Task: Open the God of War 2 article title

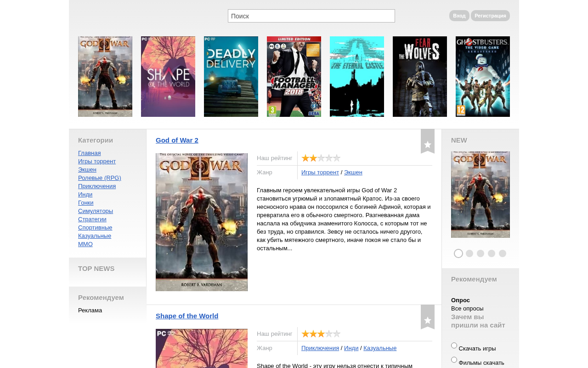Action: point(177,140)
